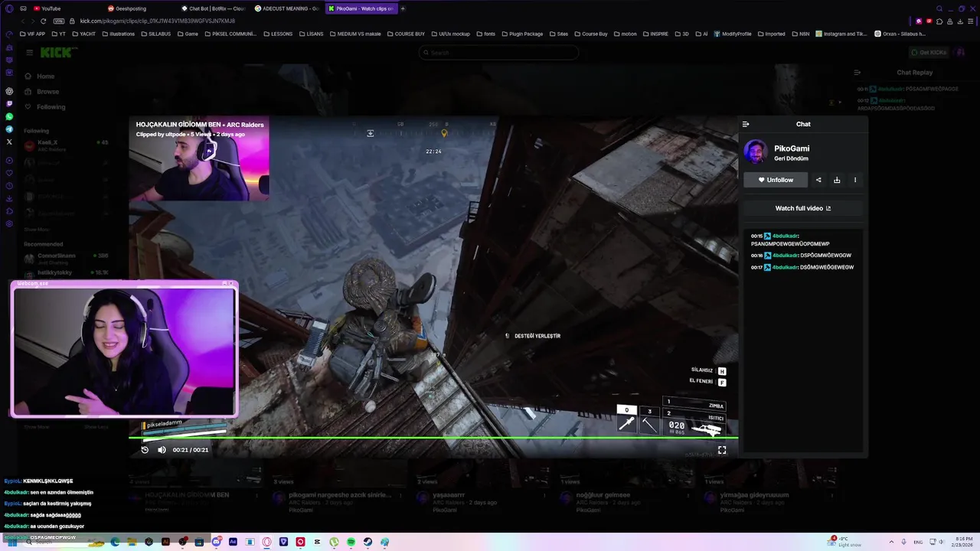Image resolution: width=980 pixels, height=551 pixels.
Task: Share the clip with the share icon
Action: [818, 180]
